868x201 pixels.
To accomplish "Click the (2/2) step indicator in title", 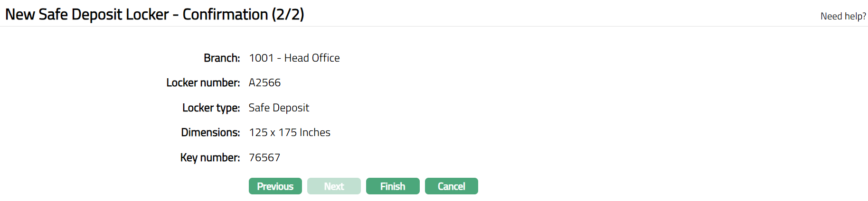I will 288,15.
